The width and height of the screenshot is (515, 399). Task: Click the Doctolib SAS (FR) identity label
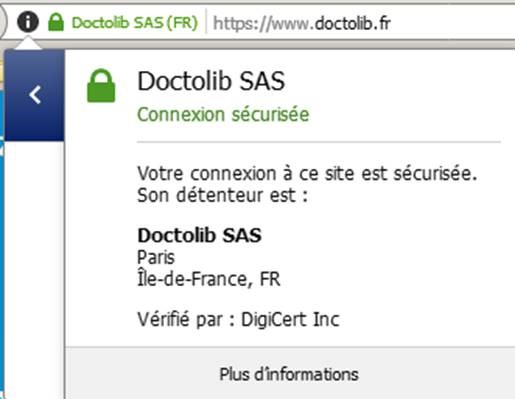click(x=135, y=23)
